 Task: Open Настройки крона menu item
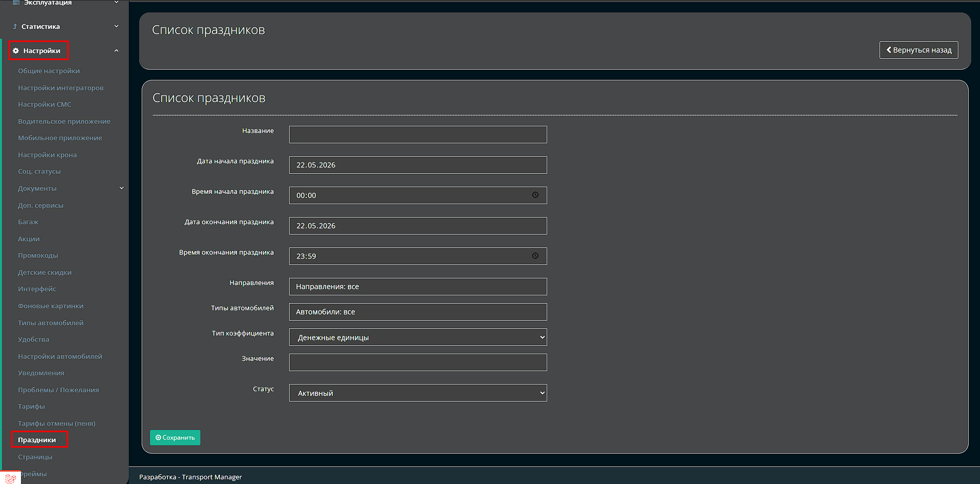click(x=47, y=155)
